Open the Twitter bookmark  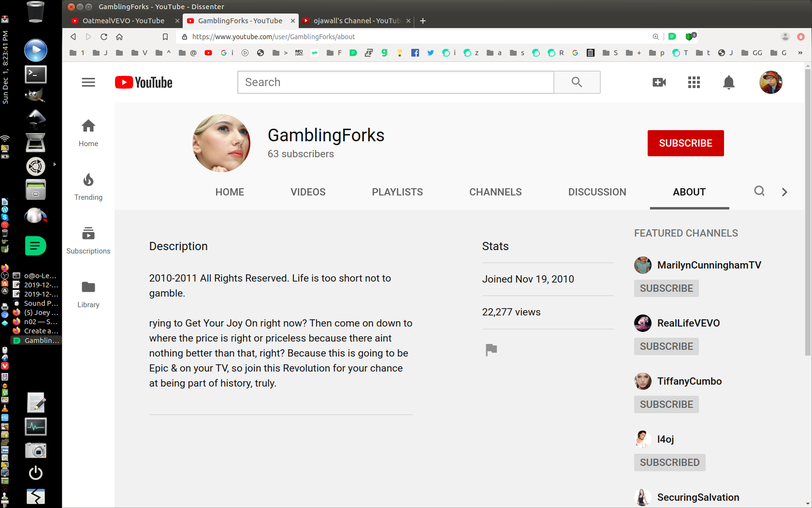(431, 53)
